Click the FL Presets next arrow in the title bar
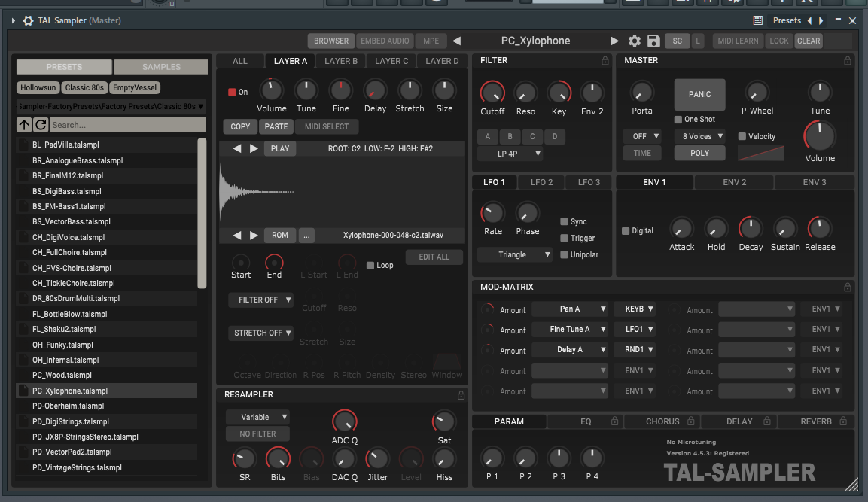 [x=821, y=20]
